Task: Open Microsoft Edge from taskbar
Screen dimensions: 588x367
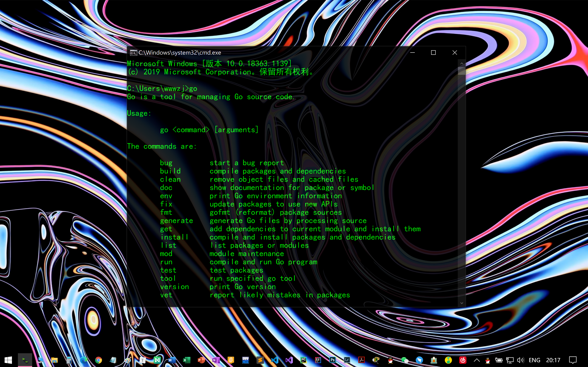Action: click(84, 360)
